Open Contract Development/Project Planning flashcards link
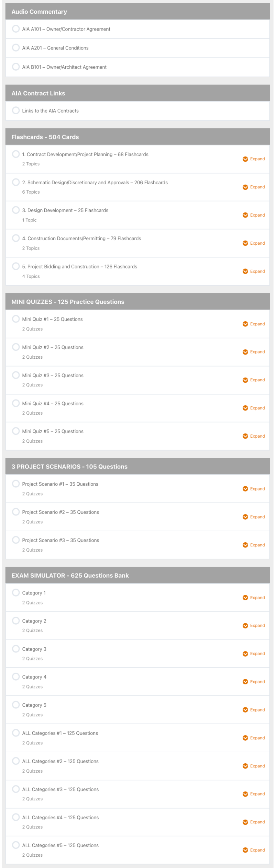Image resolution: width=275 pixels, height=868 pixels. click(85, 154)
